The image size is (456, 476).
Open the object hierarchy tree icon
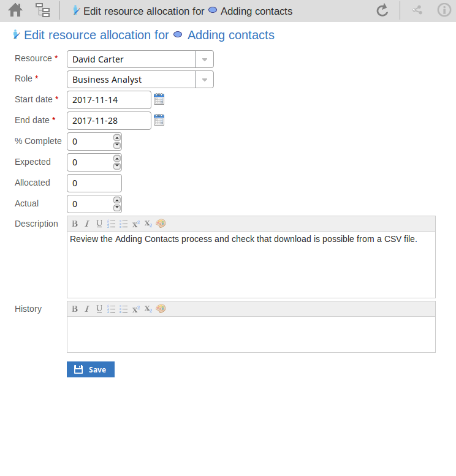coord(42,10)
